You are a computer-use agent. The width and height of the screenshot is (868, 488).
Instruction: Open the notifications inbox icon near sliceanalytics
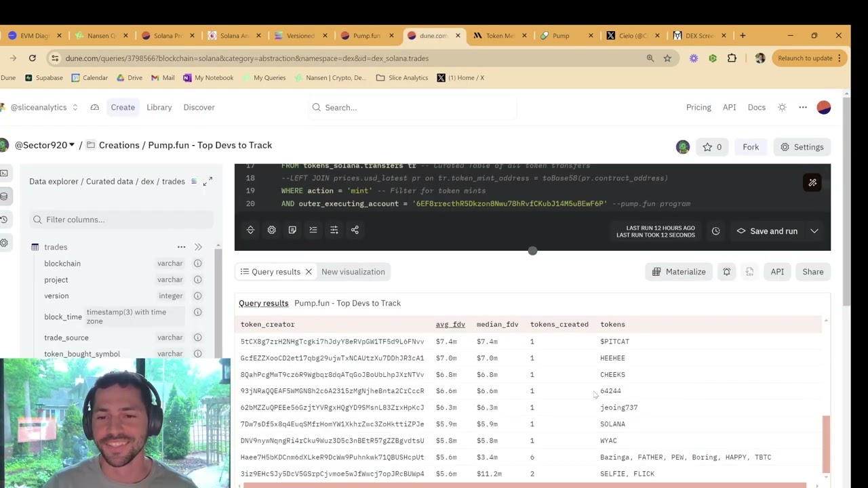(x=94, y=107)
